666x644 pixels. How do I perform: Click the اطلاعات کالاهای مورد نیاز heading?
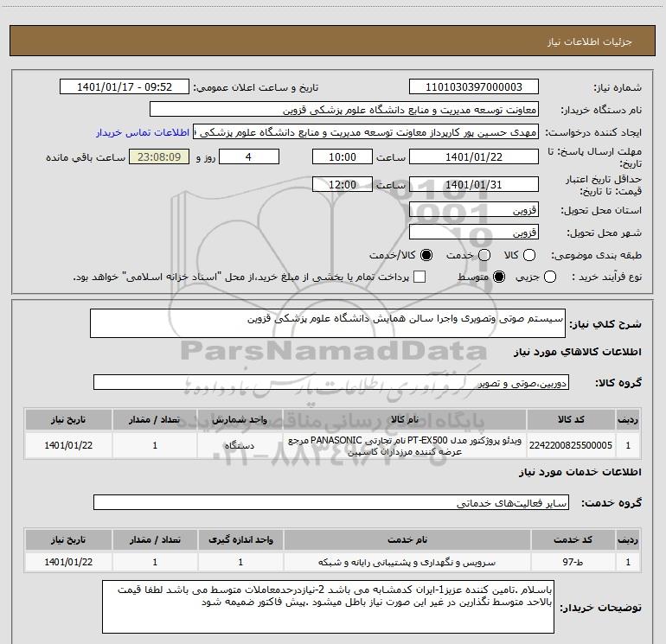[x=577, y=352]
